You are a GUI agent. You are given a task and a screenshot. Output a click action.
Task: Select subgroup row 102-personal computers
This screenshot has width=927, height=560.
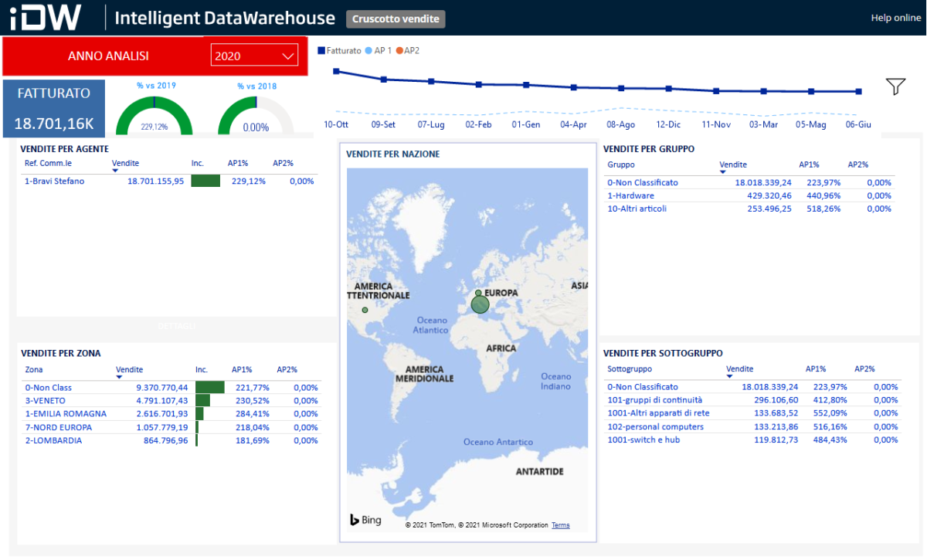tap(752, 426)
